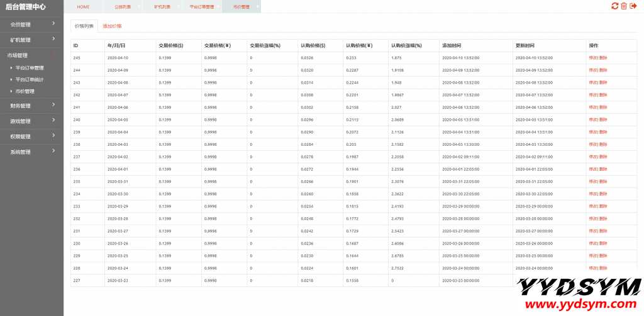Expand the 财务管理 sidebar menu
The image size is (644, 316).
pyautogui.click(x=31, y=106)
